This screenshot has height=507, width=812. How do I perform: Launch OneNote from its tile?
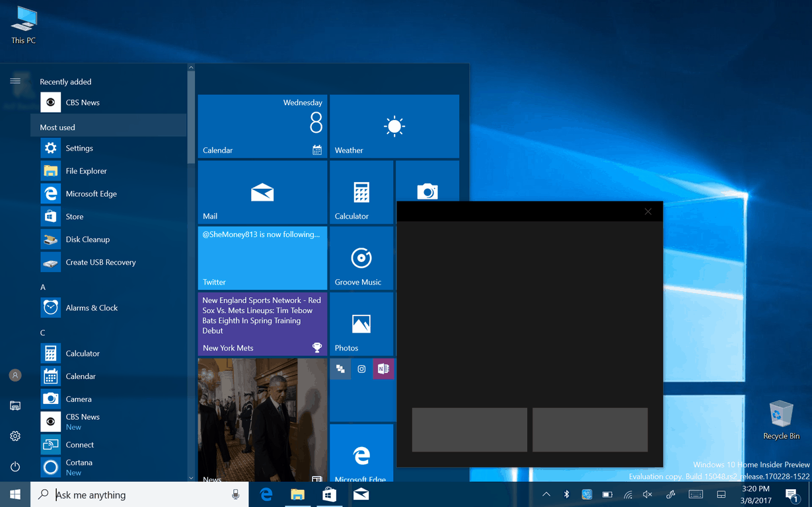click(x=383, y=369)
